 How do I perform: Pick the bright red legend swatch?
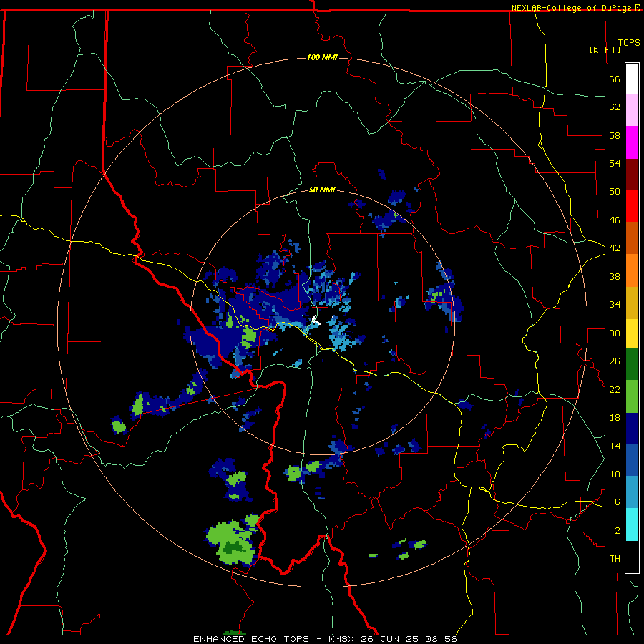coord(632,206)
